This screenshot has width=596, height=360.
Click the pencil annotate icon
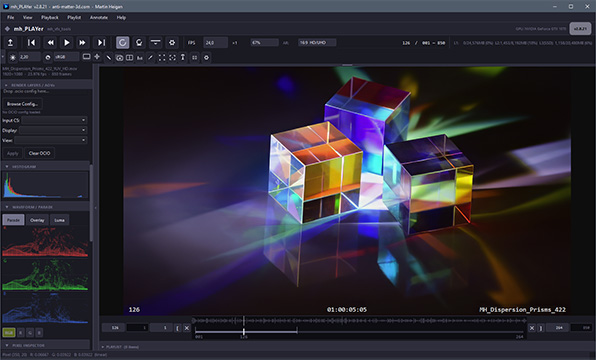(151, 57)
